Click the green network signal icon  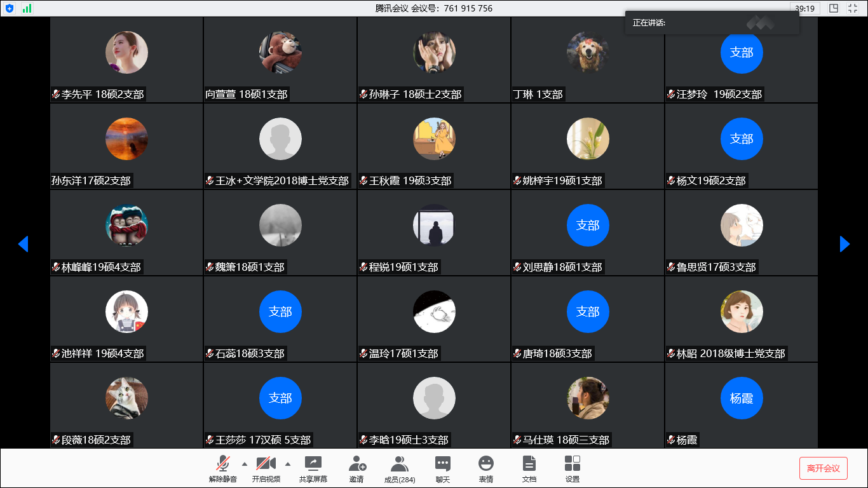[x=27, y=8]
